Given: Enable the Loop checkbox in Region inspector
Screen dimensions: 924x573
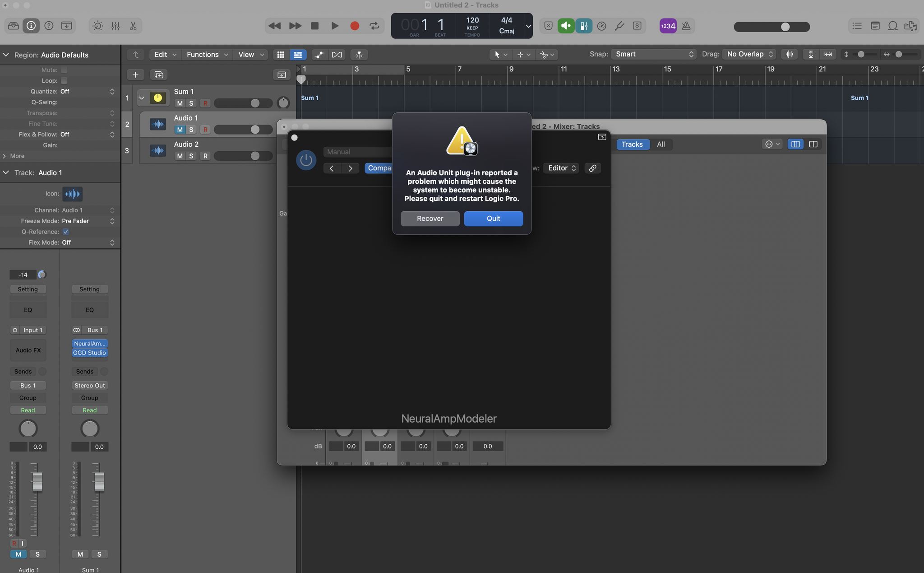Looking at the screenshot, I should (x=64, y=80).
